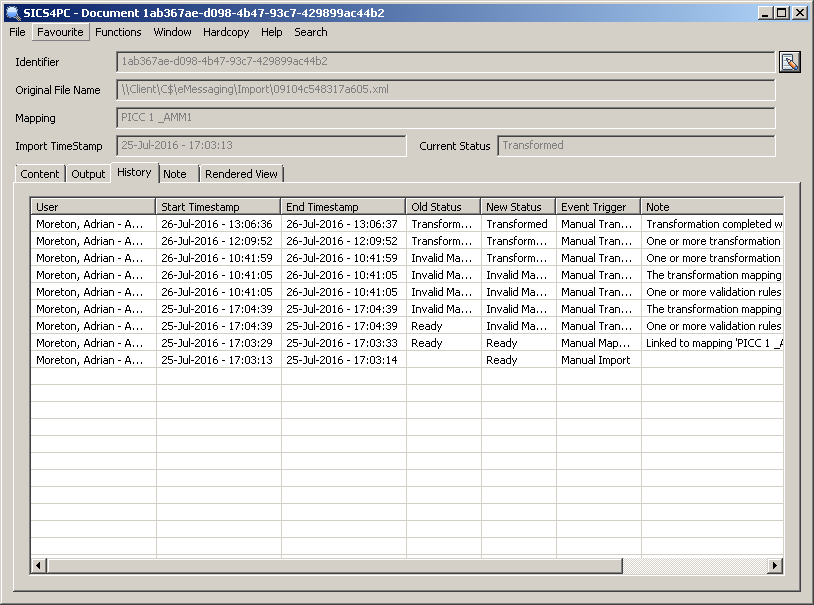Viewport: 814px width, 605px height.
Task: Open the Rendered View tab
Action: click(241, 174)
